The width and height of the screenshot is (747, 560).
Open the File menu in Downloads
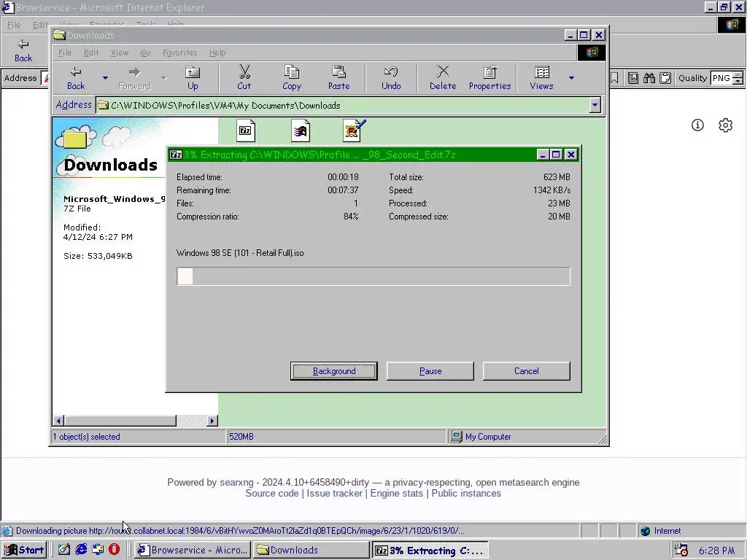tap(65, 52)
